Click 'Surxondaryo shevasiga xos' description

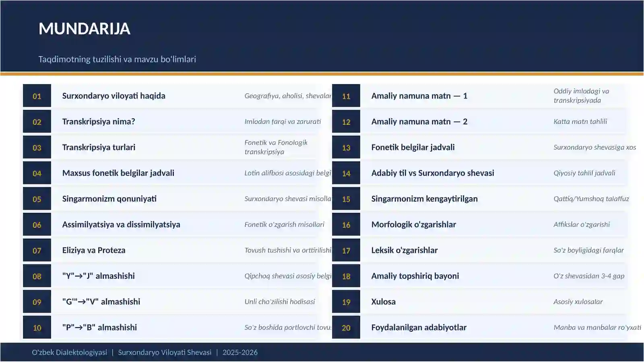pos(594,147)
